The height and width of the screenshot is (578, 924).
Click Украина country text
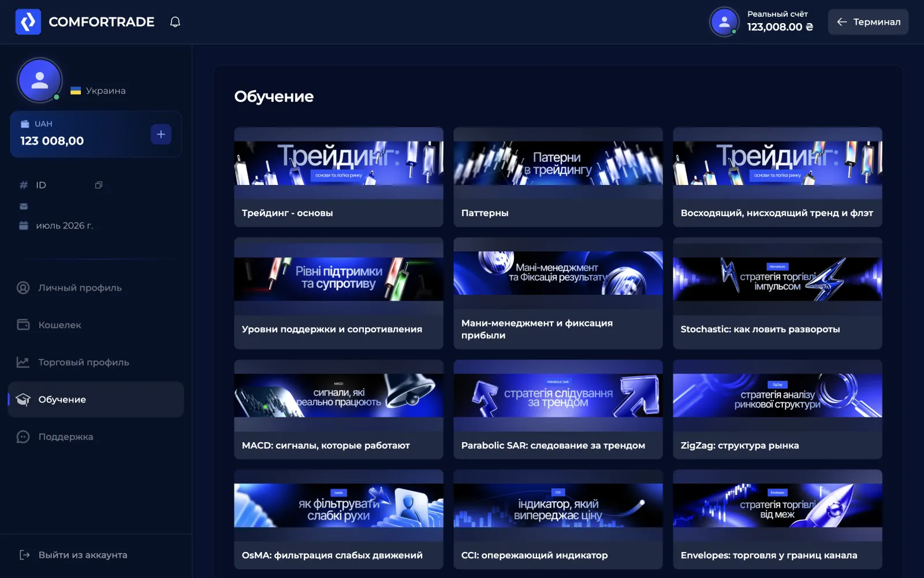point(106,91)
